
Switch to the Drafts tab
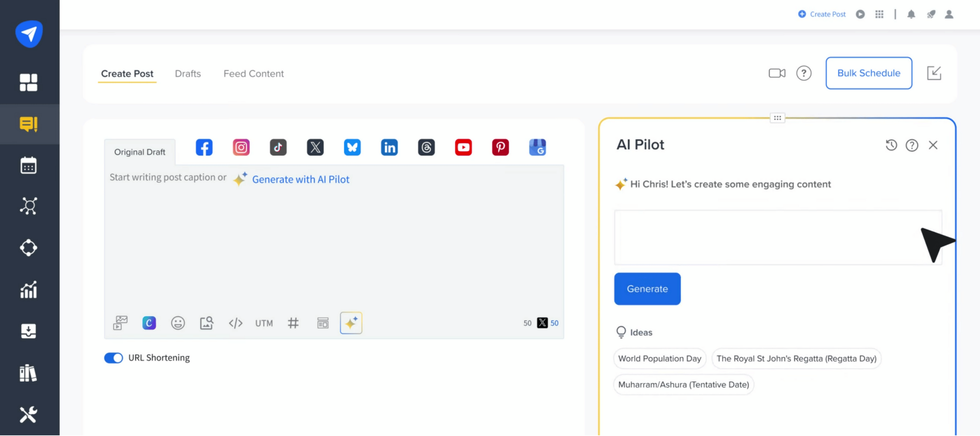coord(188,74)
